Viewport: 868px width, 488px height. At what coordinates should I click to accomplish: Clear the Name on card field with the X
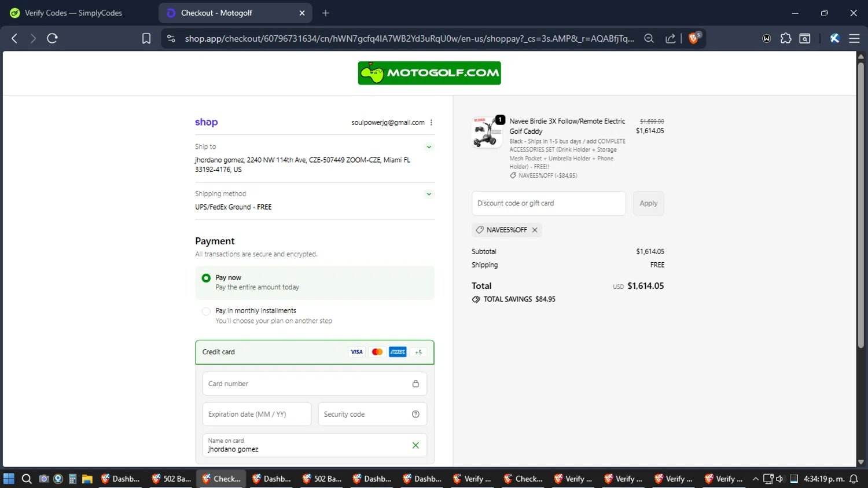[415, 445]
